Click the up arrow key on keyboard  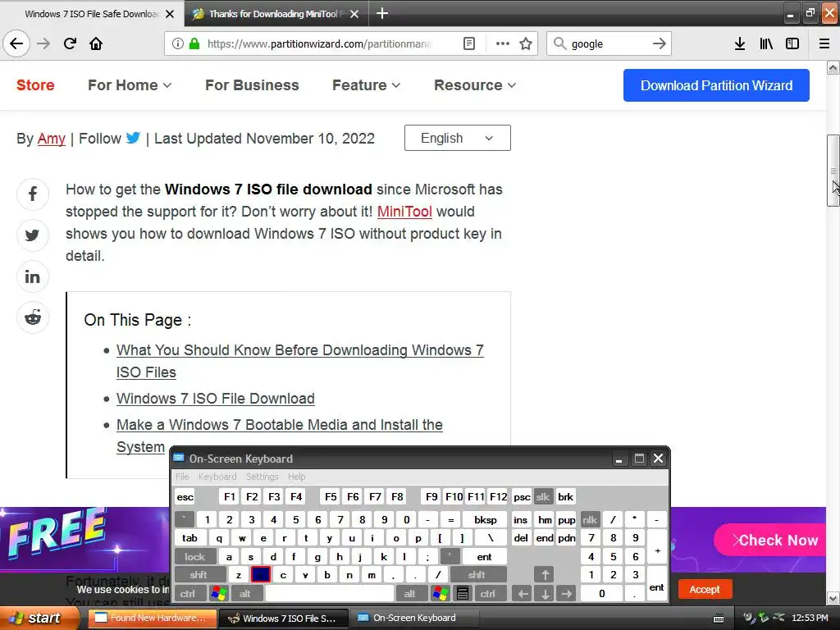(545, 575)
